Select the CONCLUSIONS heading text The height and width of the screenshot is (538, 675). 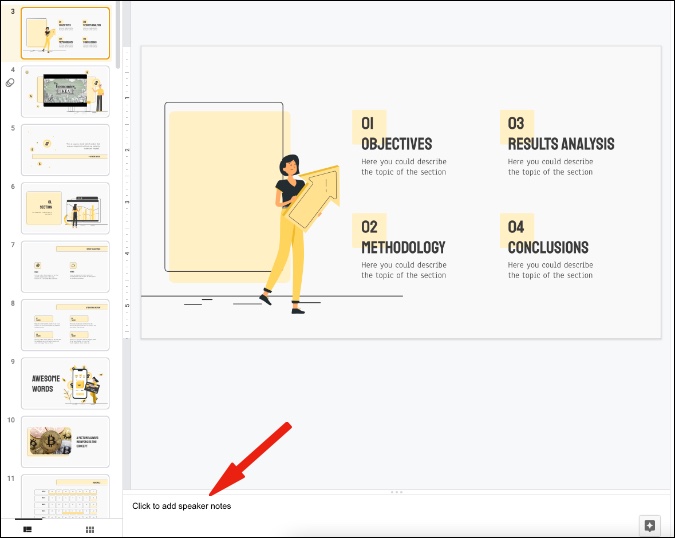tap(548, 247)
